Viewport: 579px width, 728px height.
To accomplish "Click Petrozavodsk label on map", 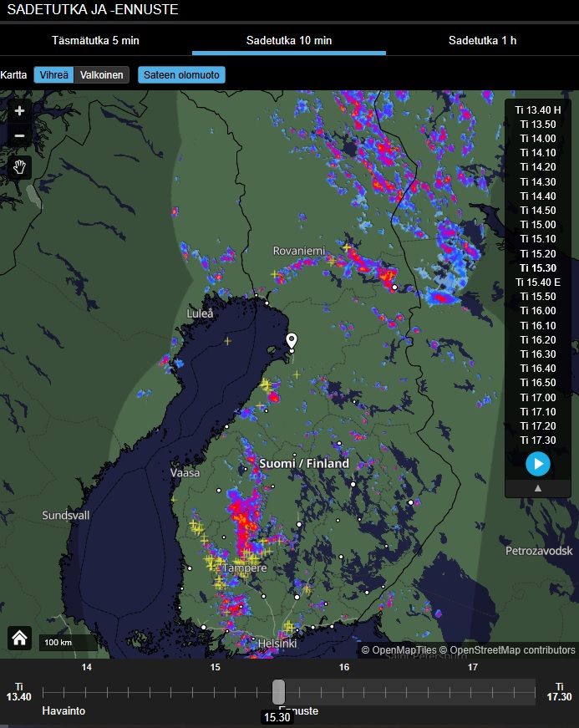I will coord(539,551).
